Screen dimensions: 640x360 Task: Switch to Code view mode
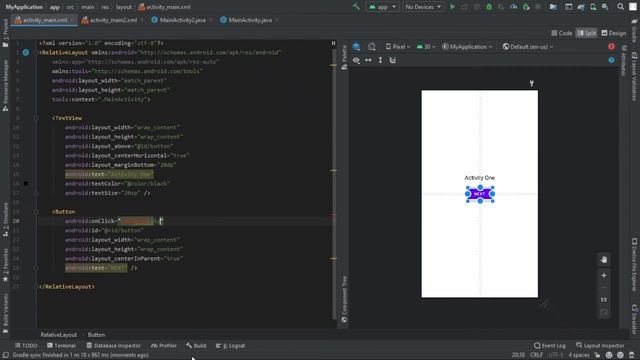(562, 33)
